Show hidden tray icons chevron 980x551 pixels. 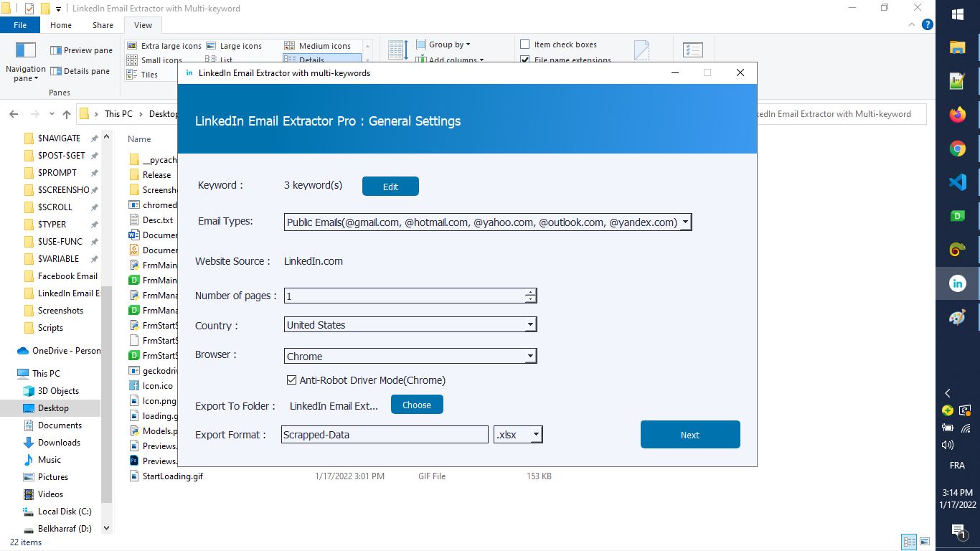pyautogui.click(x=948, y=393)
